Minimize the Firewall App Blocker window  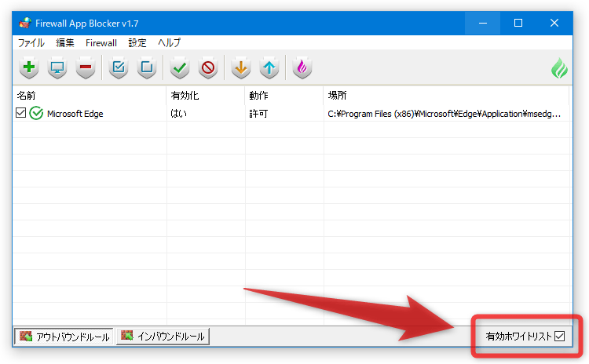coord(483,23)
